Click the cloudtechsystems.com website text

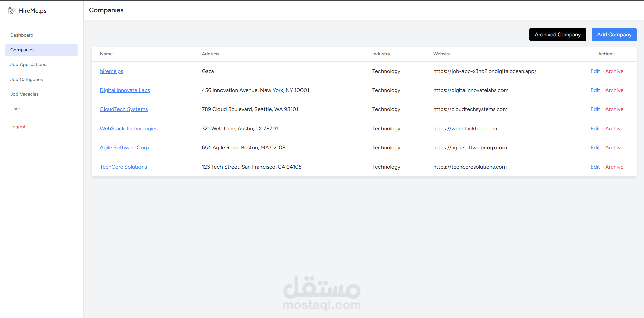point(470,109)
